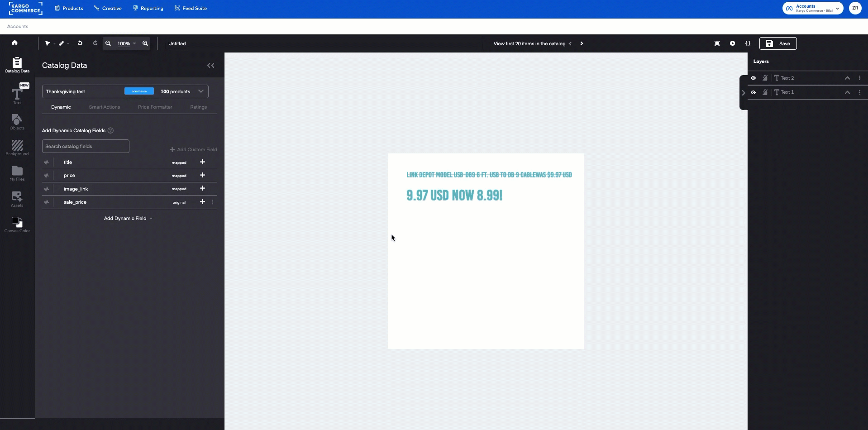The image size is (868, 430).
Task: Open the Objects panel
Action: pyautogui.click(x=17, y=121)
